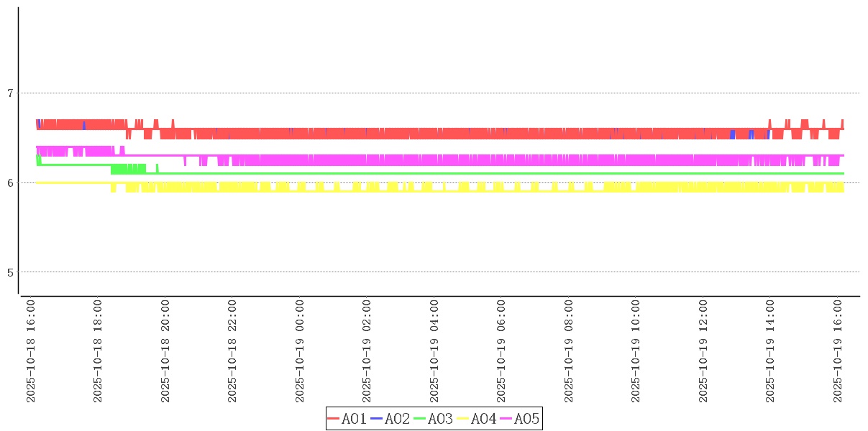Click the y-axis value 5 label
Screen dimensions: 868x431
pos(10,272)
